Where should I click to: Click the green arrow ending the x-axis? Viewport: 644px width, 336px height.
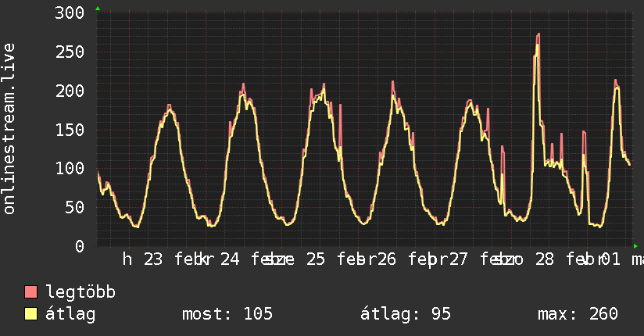(x=635, y=246)
